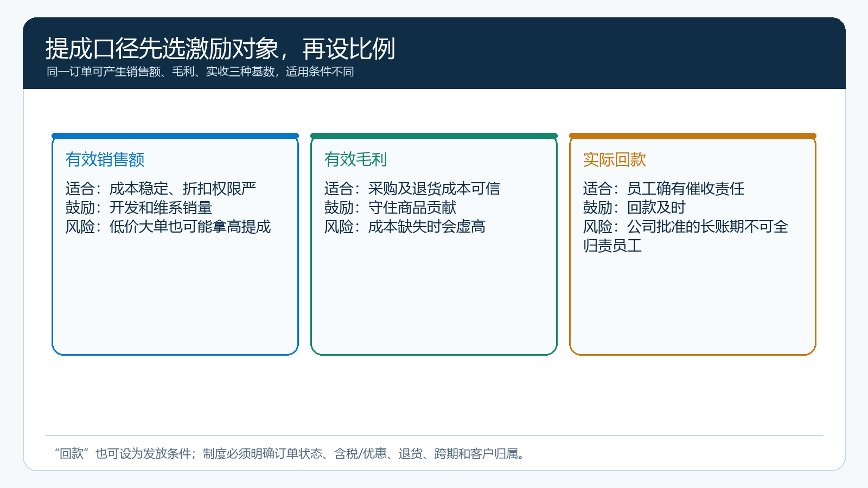Select the line 适合：采购及退货成本可信
Image resolution: width=868 pixels, height=488 pixels.
[412, 189]
